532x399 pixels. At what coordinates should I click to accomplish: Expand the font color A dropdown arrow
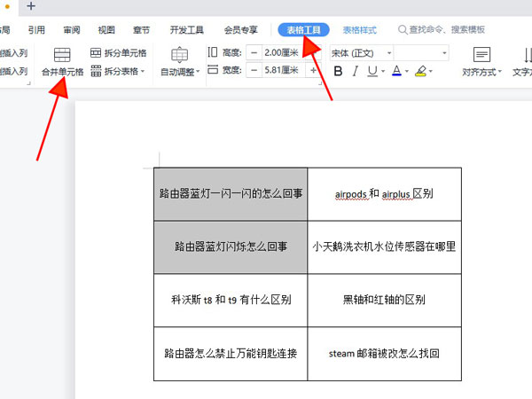pyautogui.click(x=406, y=72)
